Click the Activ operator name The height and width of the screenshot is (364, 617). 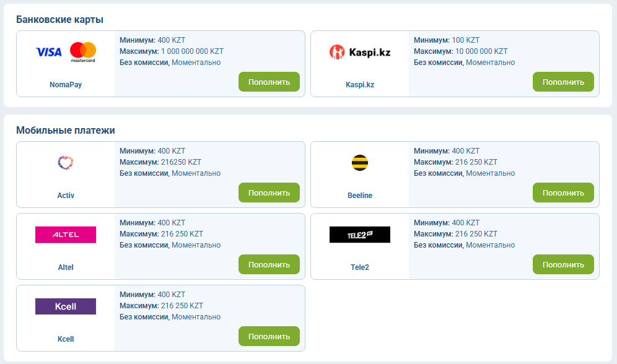click(x=66, y=196)
